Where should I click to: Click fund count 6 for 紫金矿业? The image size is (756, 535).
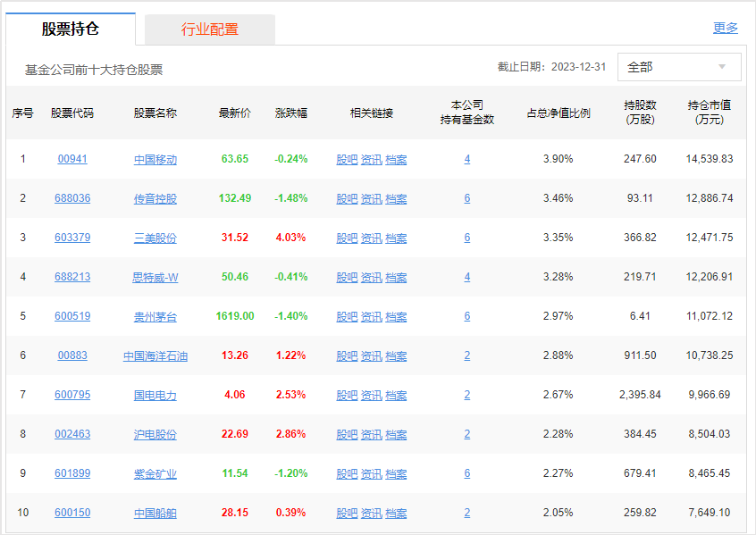(467, 473)
